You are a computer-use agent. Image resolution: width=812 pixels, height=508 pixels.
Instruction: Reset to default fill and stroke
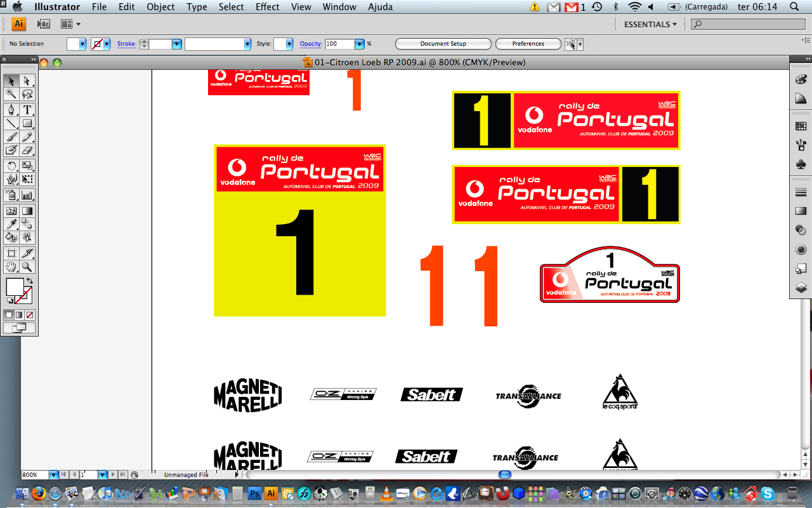click(10, 300)
